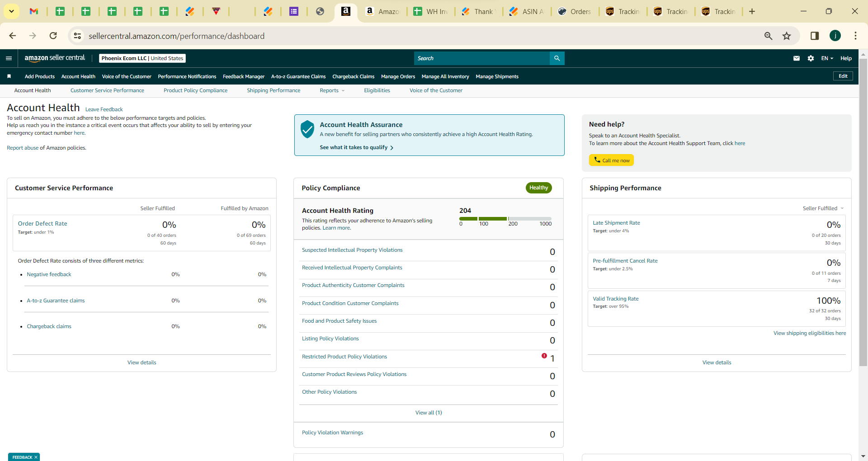Click the Report abuse link

(23, 148)
